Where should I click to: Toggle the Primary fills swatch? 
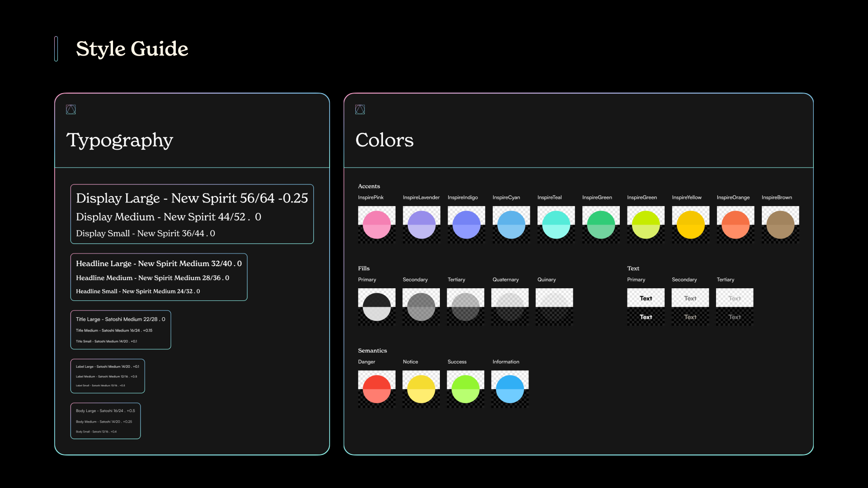tap(377, 305)
